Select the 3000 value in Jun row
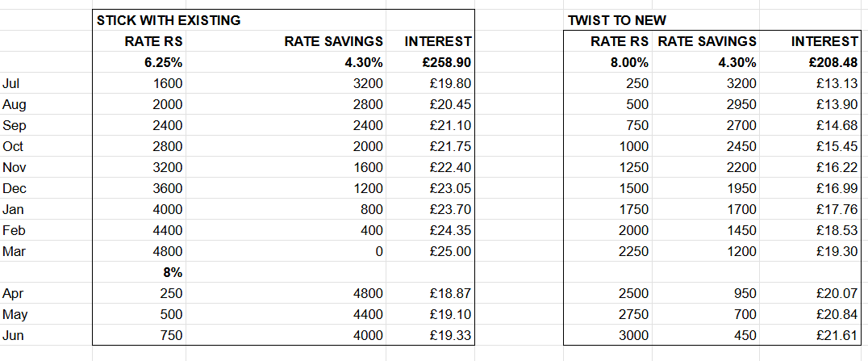 click(x=634, y=335)
